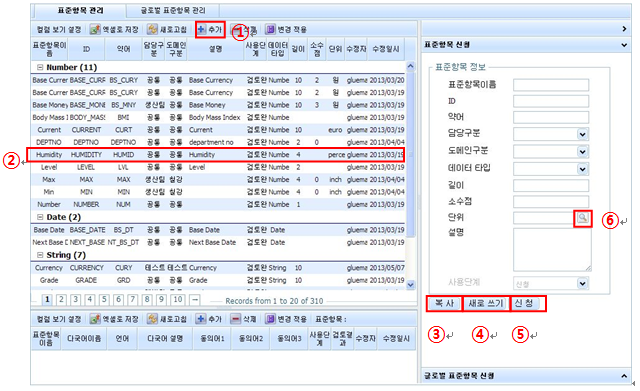Expand the 글로벌 표준항목 신청 panel
Image resolution: width=640 pixels, height=391 pixels.
coord(624,375)
